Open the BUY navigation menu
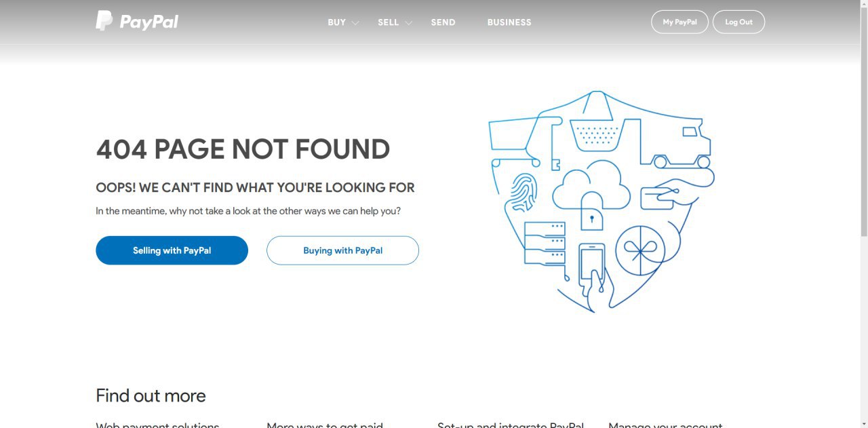The height and width of the screenshot is (428, 868). [337, 22]
